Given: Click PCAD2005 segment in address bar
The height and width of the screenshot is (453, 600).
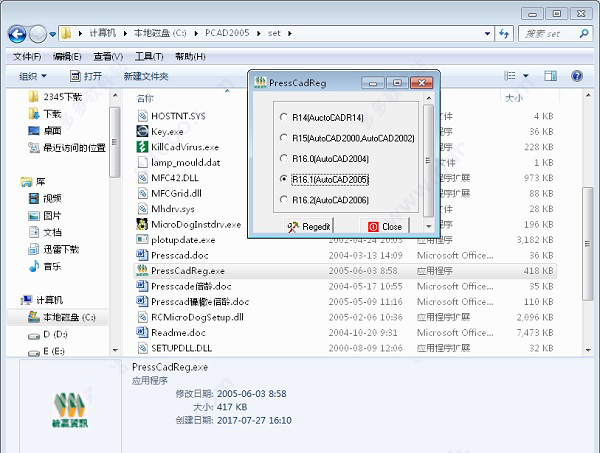Looking at the screenshot, I should pyautogui.click(x=227, y=33).
